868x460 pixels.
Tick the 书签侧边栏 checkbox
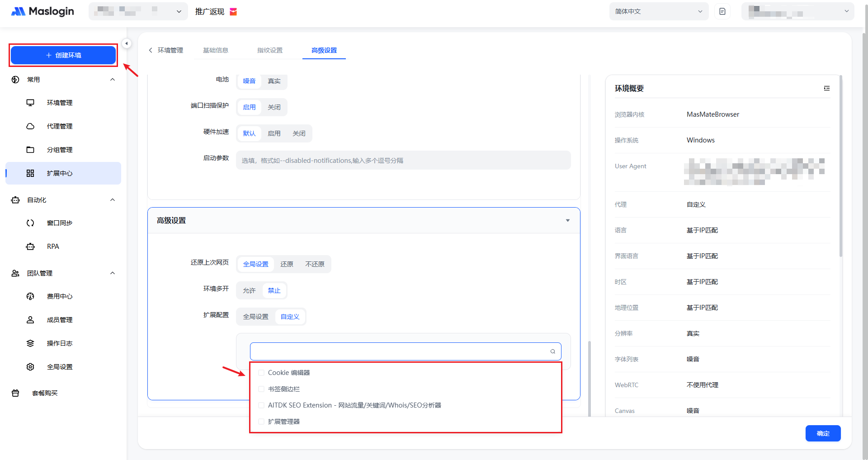coord(261,389)
